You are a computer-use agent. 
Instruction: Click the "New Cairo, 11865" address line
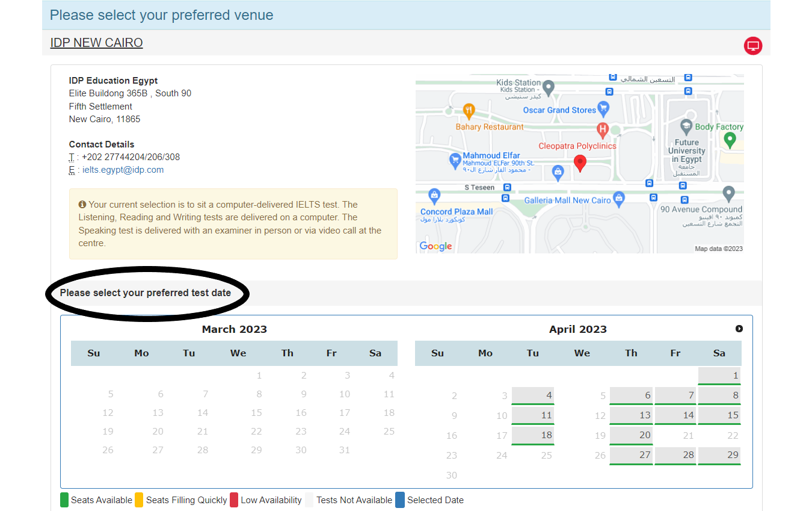pyautogui.click(x=105, y=119)
